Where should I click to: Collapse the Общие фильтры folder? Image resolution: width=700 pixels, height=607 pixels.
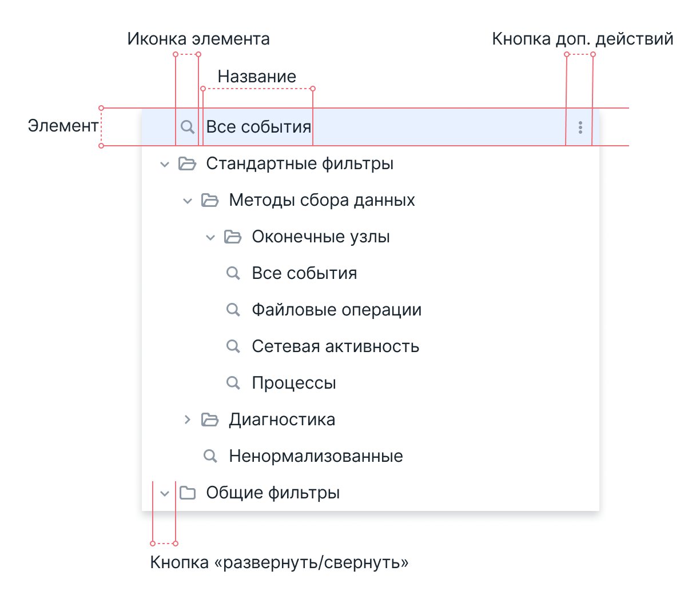click(x=165, y=493)
